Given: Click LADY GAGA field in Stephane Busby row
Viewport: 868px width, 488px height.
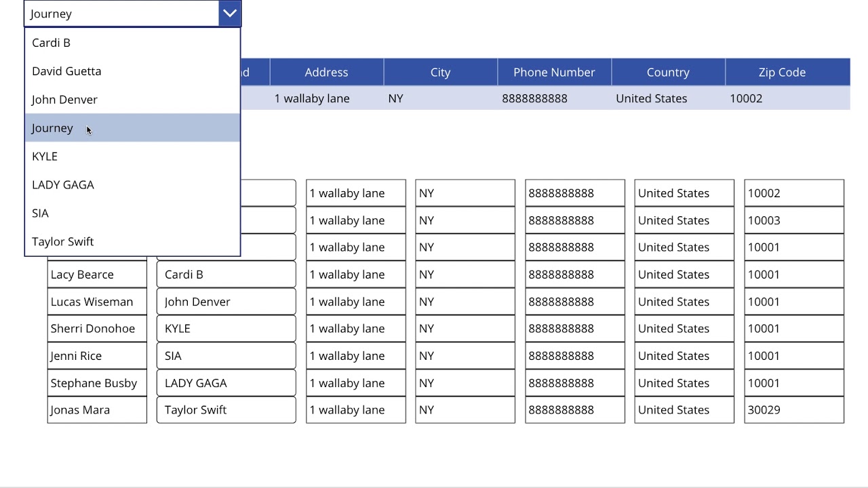Looking at the screenshot, I should tap(226, 383).
